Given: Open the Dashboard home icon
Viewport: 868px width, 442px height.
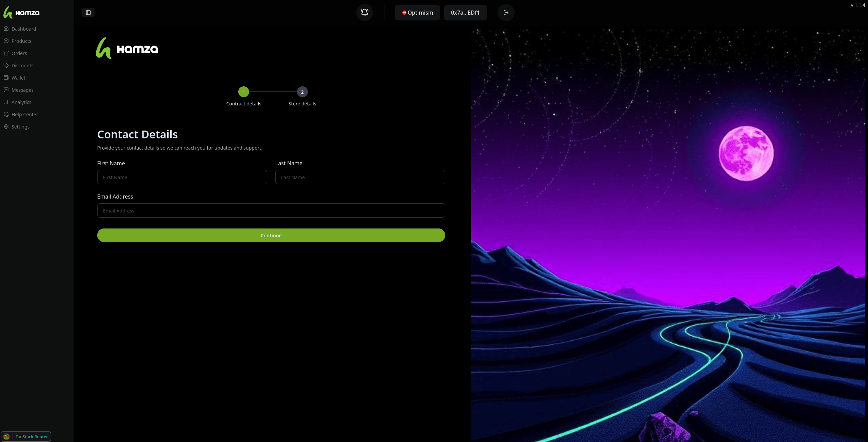Looking at the screenshot, I should click(6, 29).
